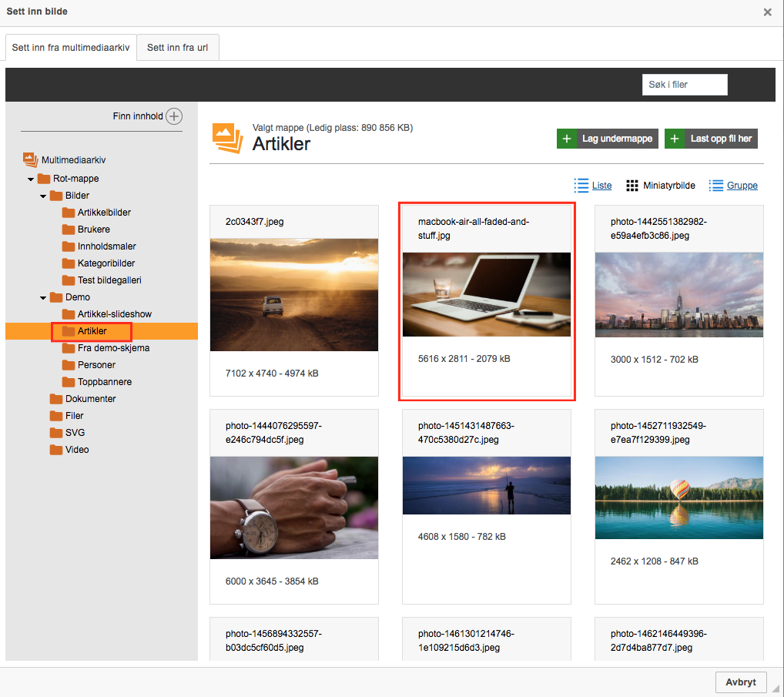Open the Filer folder in the tree
Viewport: 784px width, 697px height.
(75, 416)
